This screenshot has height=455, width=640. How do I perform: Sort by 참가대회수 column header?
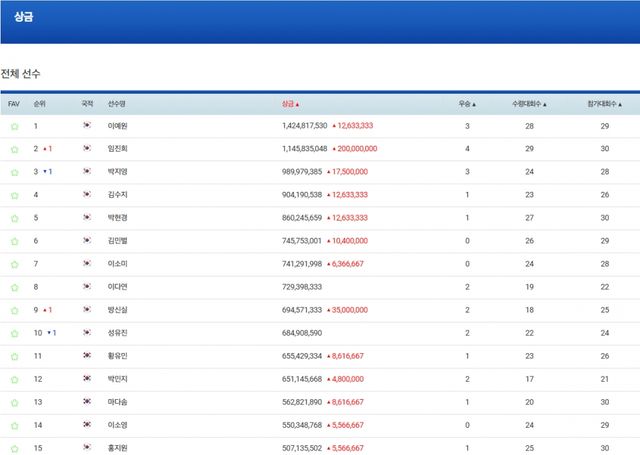[x=604, y=104]
